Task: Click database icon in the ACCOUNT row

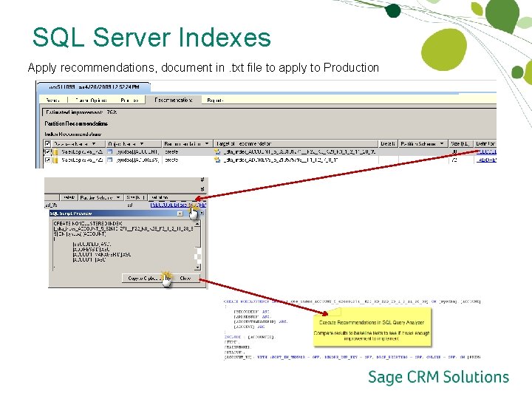Action: [55, 152]
